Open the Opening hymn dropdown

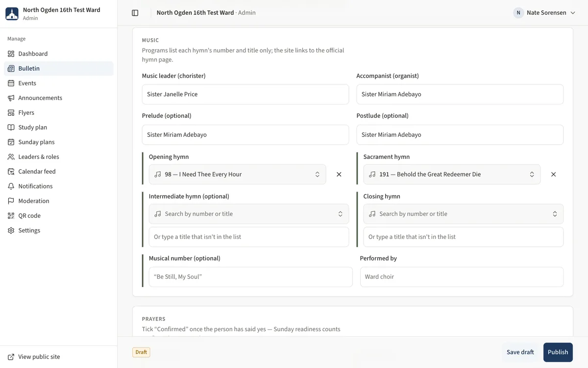tap(238, 174)
